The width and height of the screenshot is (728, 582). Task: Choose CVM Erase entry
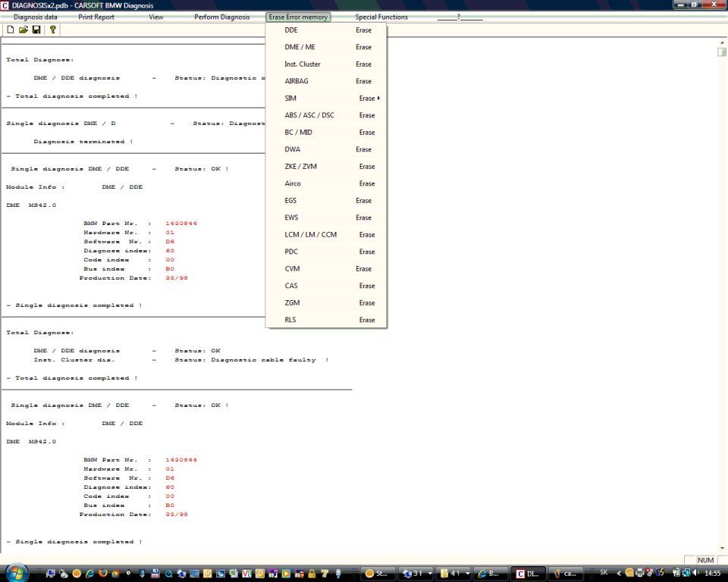(x=326, y=269)
